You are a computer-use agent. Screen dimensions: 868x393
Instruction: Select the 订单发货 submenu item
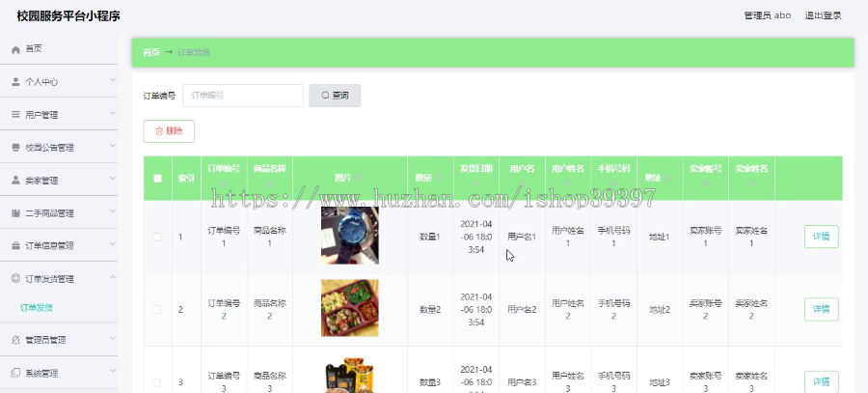[37, 308]
